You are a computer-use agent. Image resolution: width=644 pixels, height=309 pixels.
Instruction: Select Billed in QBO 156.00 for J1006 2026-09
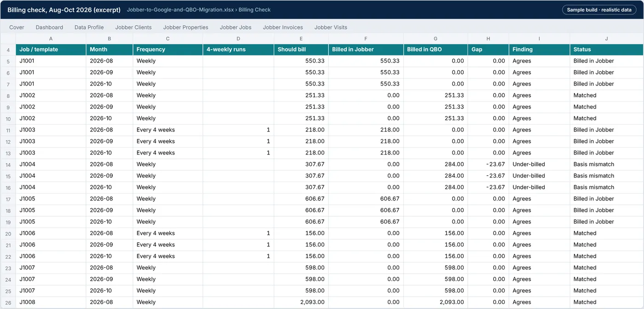(x=436, y=245)
